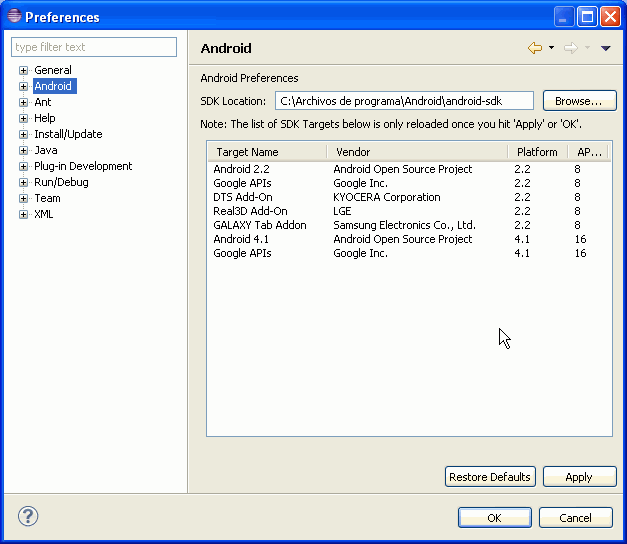This screenshot has width=627, height=544.
Task: Select the Real3D Add-On target row
Action: point(409,211)
